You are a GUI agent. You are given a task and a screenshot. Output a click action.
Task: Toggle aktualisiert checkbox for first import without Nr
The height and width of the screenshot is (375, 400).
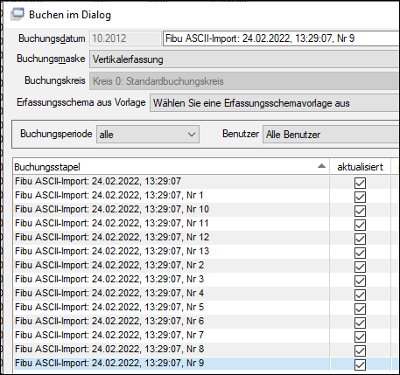(360, 183)
